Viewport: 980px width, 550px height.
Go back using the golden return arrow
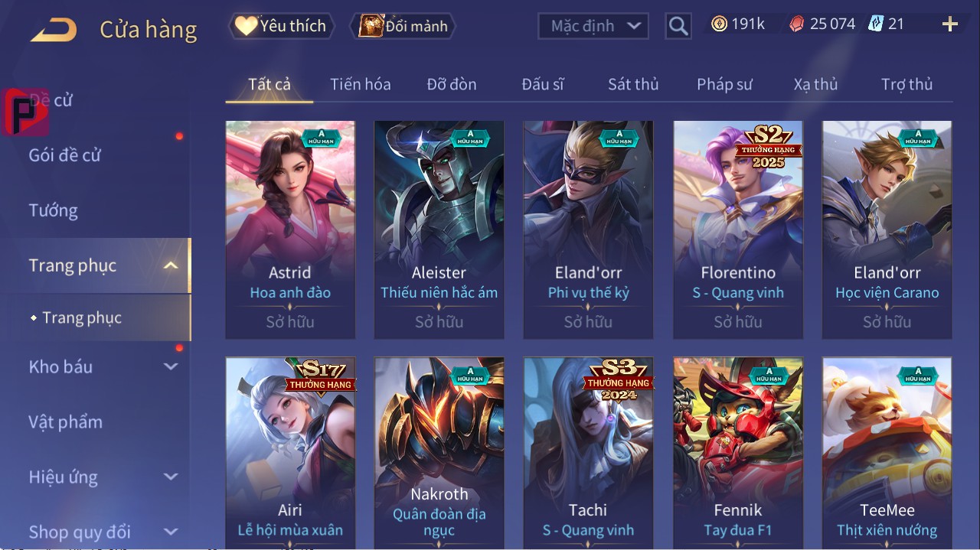coord(54,31)
